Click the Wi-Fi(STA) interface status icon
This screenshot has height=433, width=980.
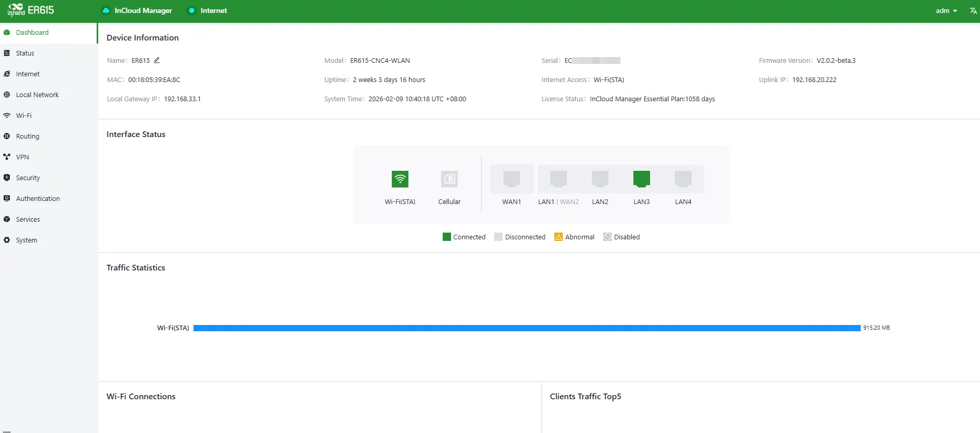coord(400,179)
